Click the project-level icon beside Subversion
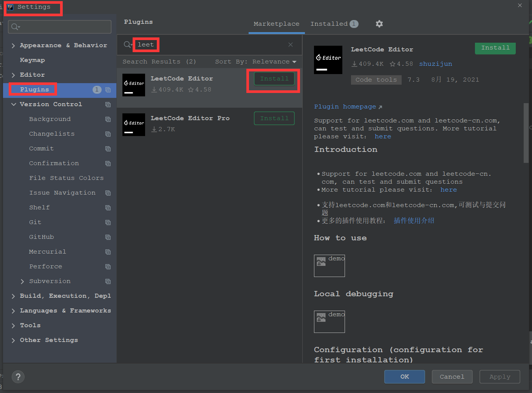This screenshot has height=393, width=532. [x=108, y=281]
